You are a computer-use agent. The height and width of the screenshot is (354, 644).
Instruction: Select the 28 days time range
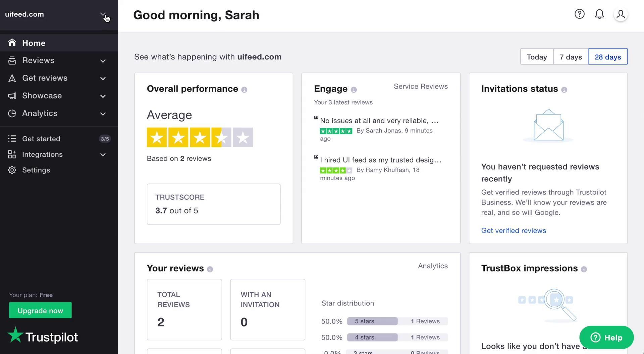[x=608, y=57]
